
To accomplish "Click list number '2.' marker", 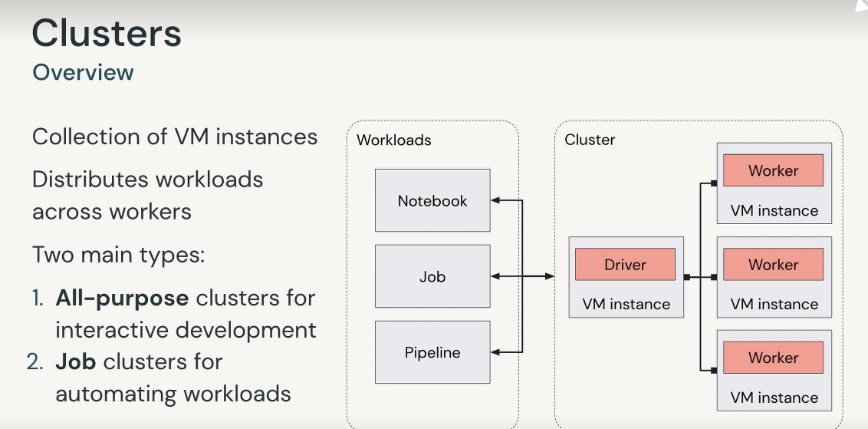I will 35,362.
